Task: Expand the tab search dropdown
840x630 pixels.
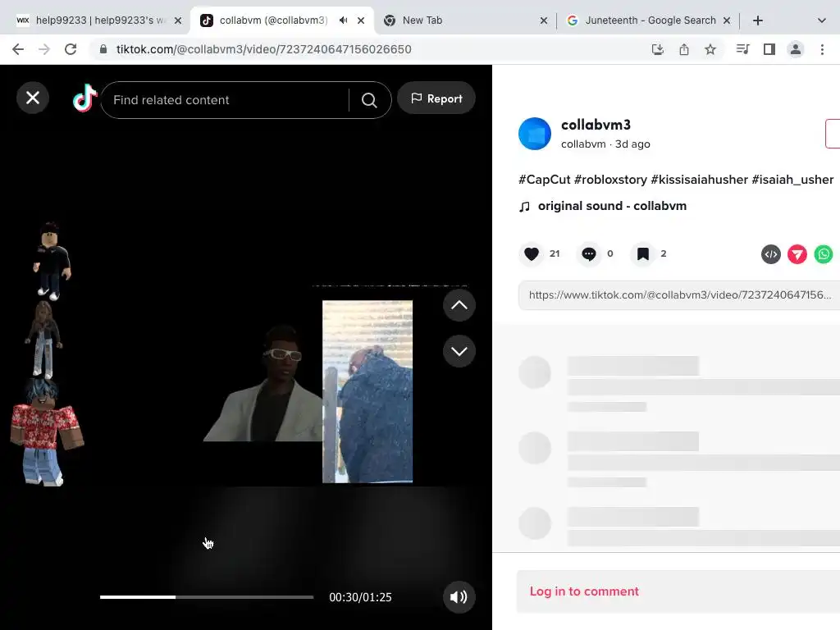Action: [821, 21]
